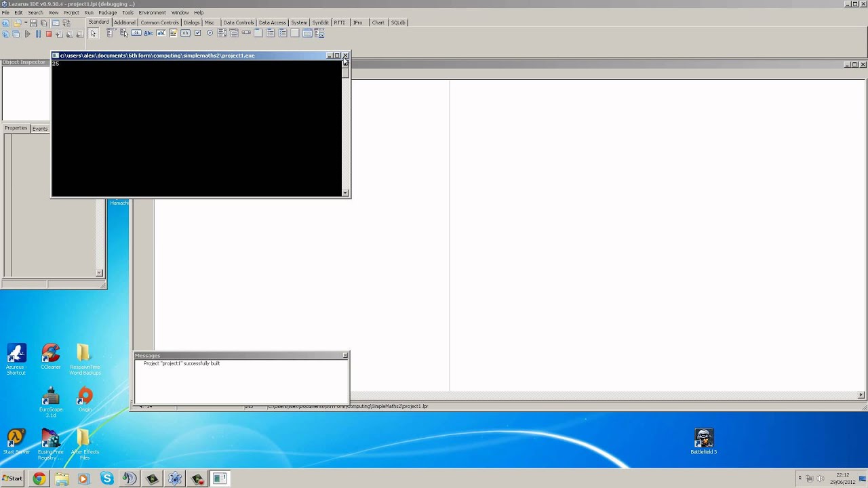Click the network icon in system tray

click(x=810, y=479)
